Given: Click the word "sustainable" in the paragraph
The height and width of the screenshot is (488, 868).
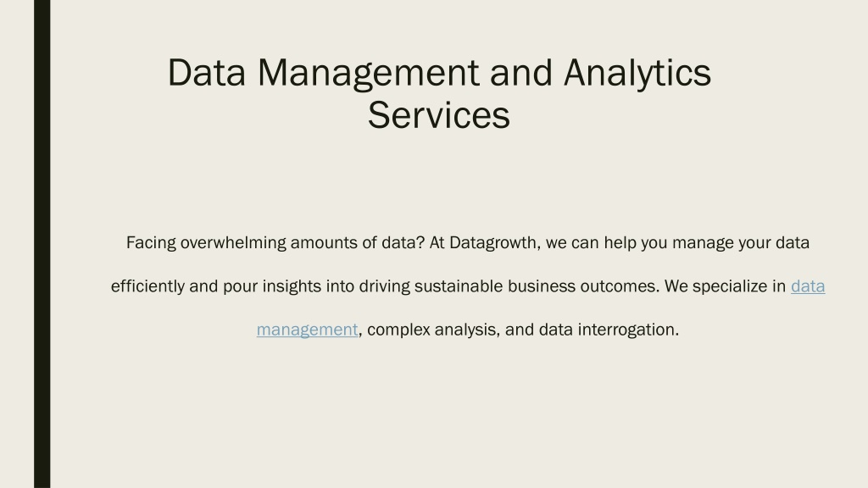Looking at the screenshot, I should point(459,286).
